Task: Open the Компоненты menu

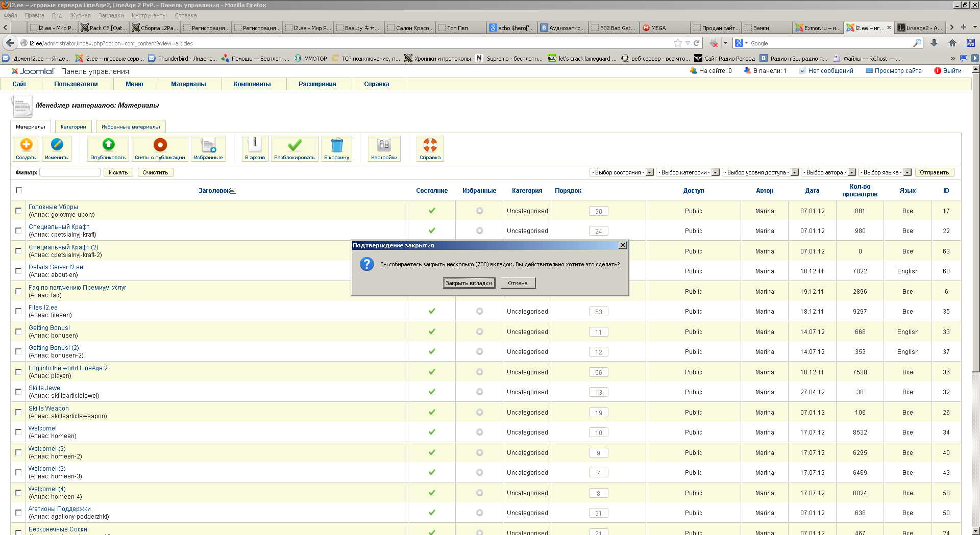Action: [252, 84]
